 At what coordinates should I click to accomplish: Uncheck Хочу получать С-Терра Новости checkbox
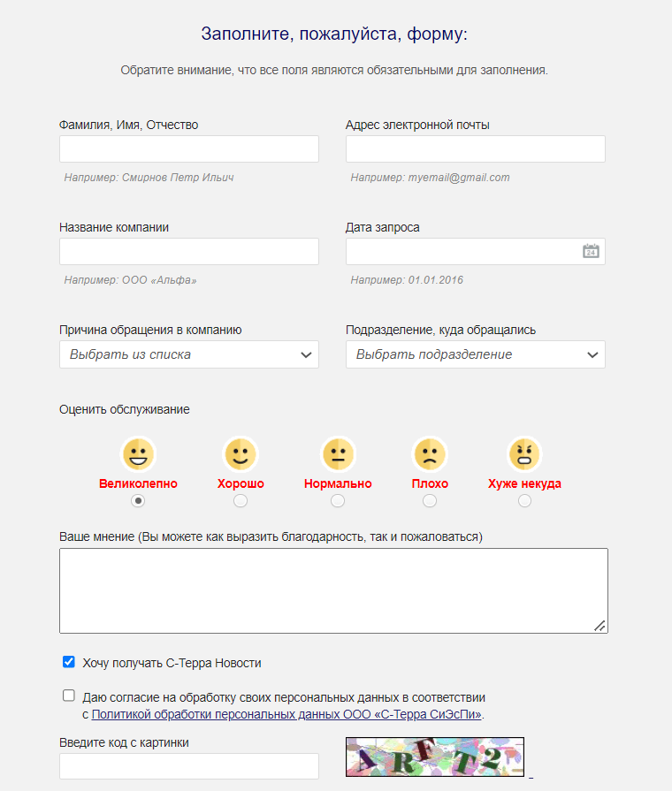(x=69, y=662)
